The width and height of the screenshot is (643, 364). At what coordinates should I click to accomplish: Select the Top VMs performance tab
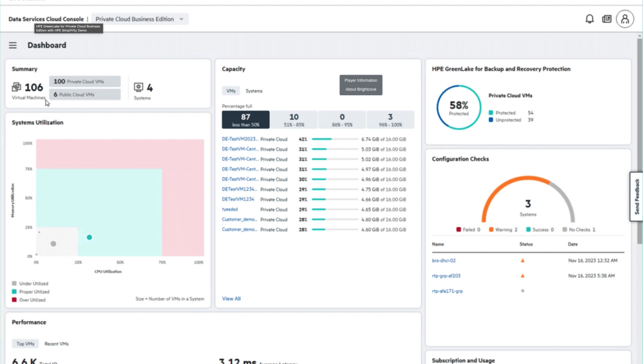tap(25, 344)
